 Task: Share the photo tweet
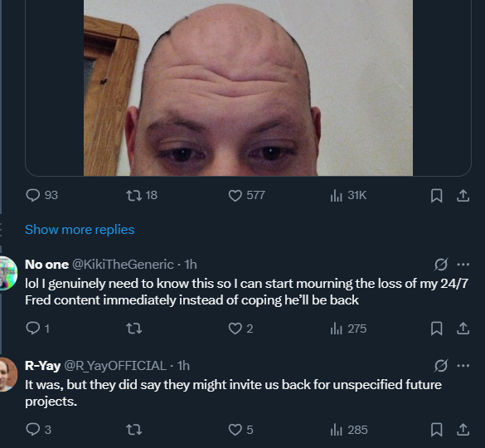(463, 196)
